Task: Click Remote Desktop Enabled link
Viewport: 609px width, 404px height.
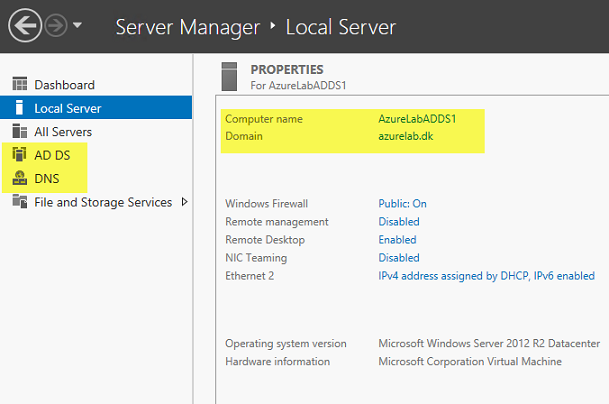Action: point(397,240)
